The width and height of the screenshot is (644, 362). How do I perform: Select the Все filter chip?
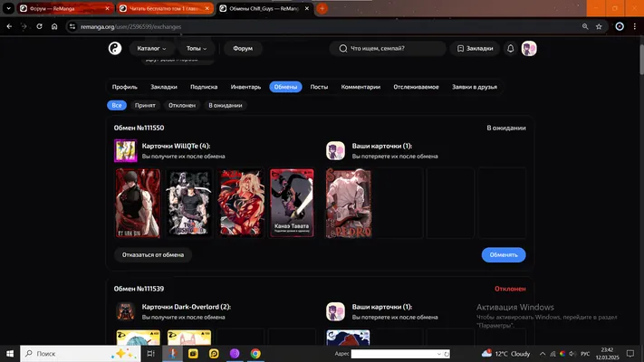[x=117, y=106]
